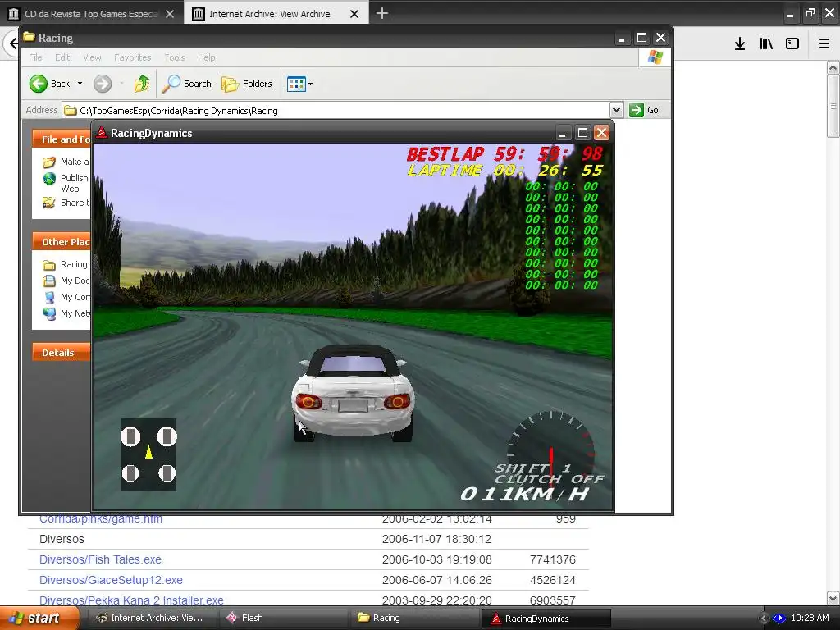Collapse the File and Folder Tasks header

[x=61, y=139]
